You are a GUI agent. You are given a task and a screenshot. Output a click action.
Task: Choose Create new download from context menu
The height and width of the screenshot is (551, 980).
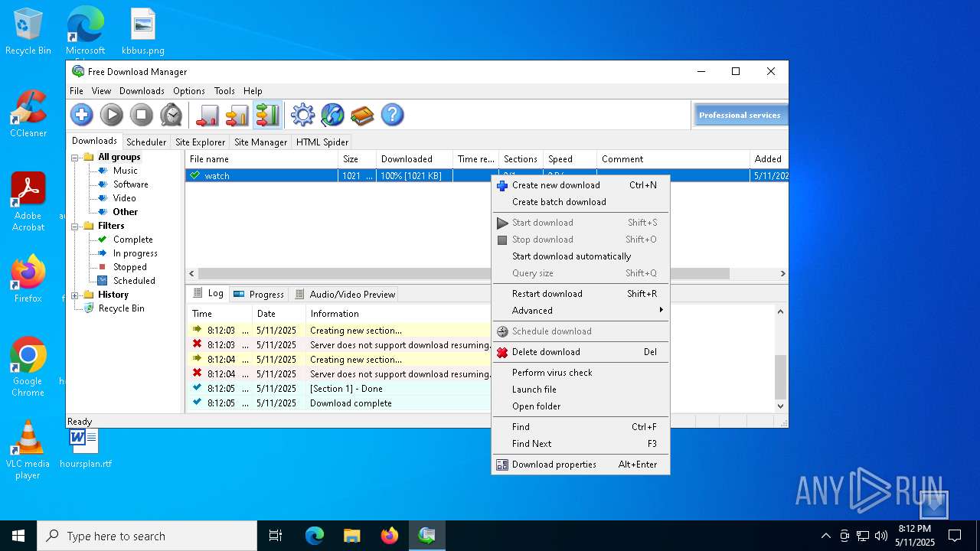pyautogui.click(x=580, y=185)
